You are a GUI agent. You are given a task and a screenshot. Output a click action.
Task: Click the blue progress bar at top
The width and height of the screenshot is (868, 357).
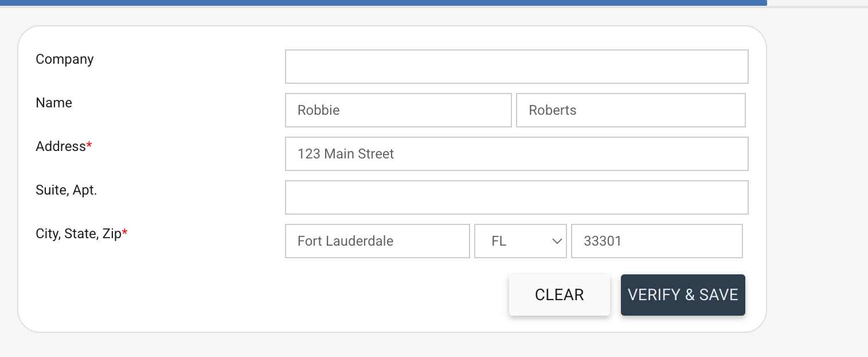click(x=383, y=2)
